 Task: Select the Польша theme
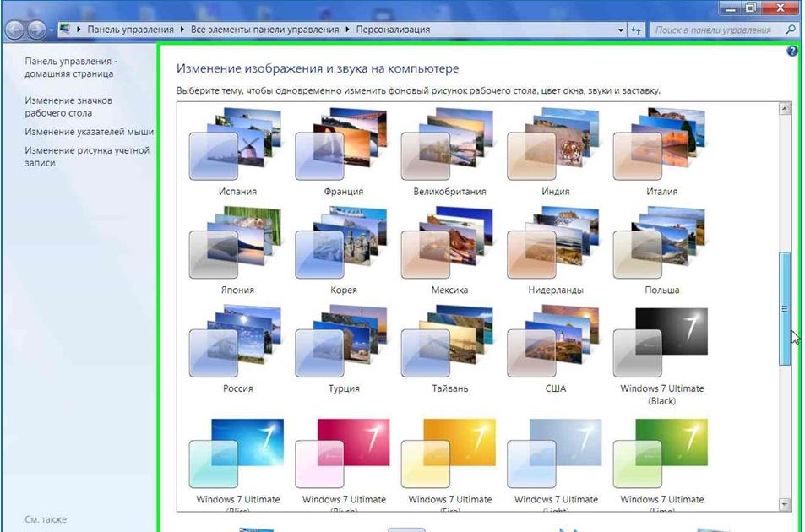[x=661, y=251]
